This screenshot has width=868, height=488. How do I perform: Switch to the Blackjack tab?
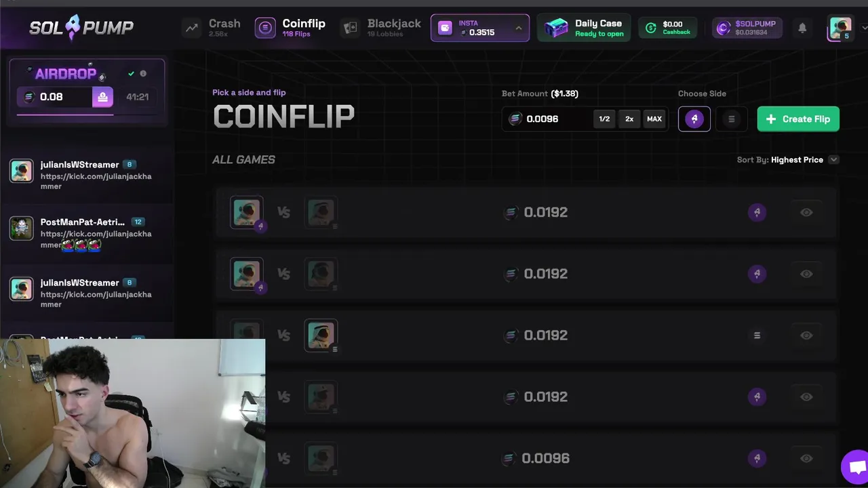pyautogui.click(x=380, y=28)
